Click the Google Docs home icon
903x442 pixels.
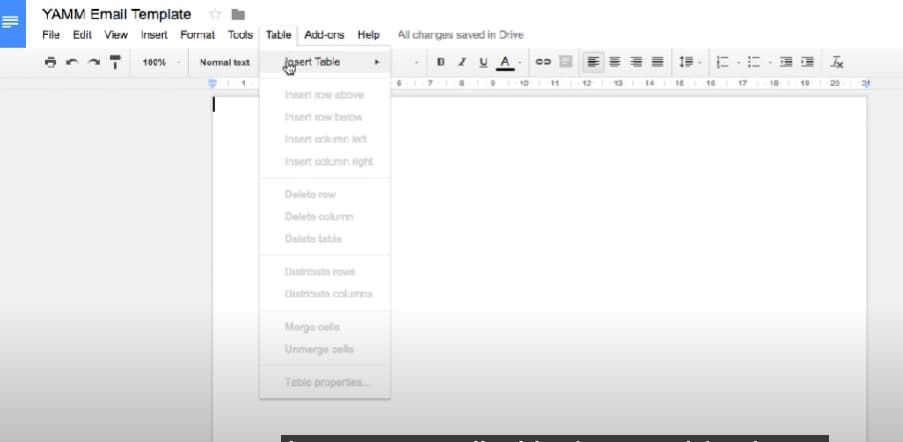tap(12, 23)
